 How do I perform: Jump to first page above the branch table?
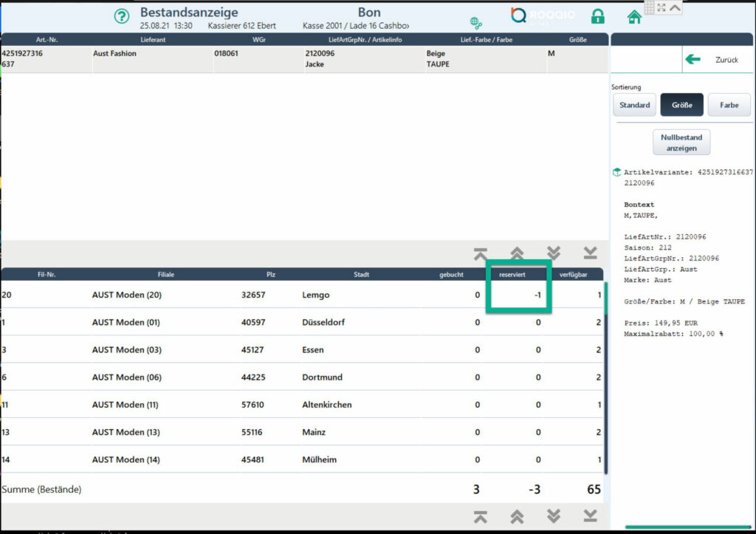tap(481, 253)
